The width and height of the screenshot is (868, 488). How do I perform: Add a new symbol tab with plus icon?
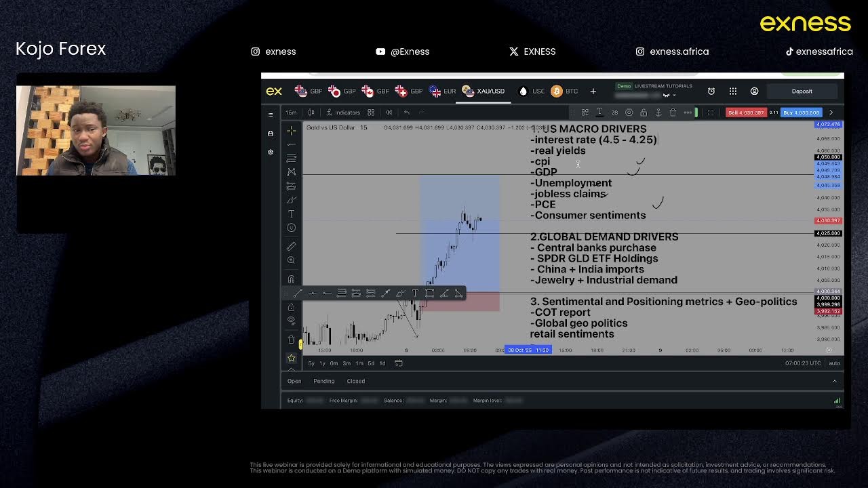[x=593, y=91]
